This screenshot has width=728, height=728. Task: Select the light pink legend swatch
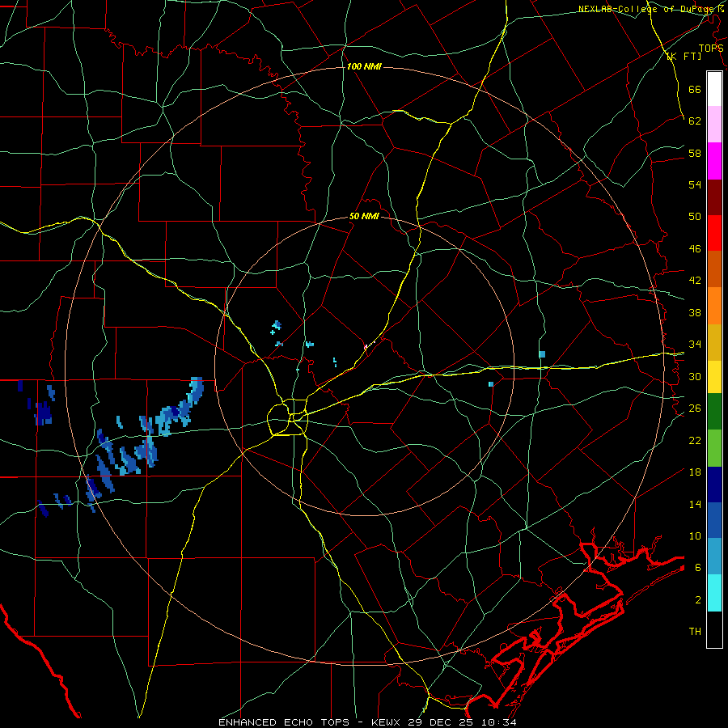coord(714,124)
